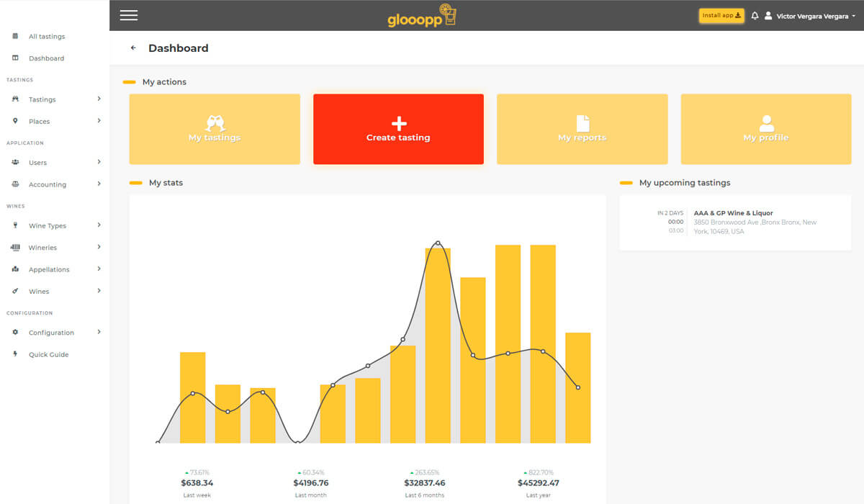
Task: Click the Configuration gear icon
Action: [x=15, y=333]
